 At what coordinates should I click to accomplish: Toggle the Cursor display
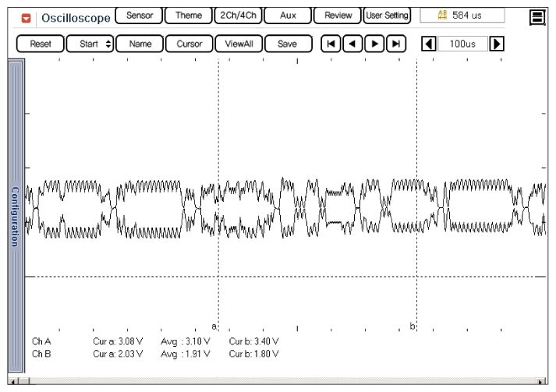tap(189, 44)
